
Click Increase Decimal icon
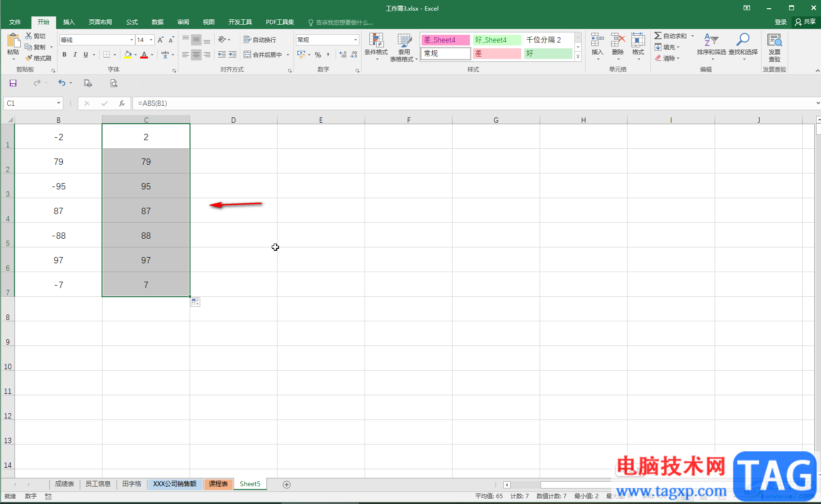343,55
